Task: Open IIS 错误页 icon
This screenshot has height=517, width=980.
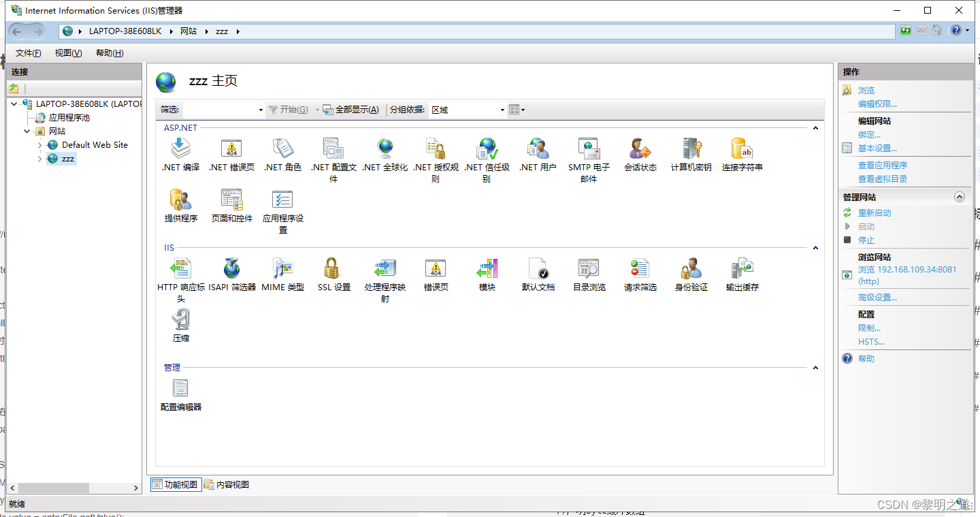Action: coord(436,268)
